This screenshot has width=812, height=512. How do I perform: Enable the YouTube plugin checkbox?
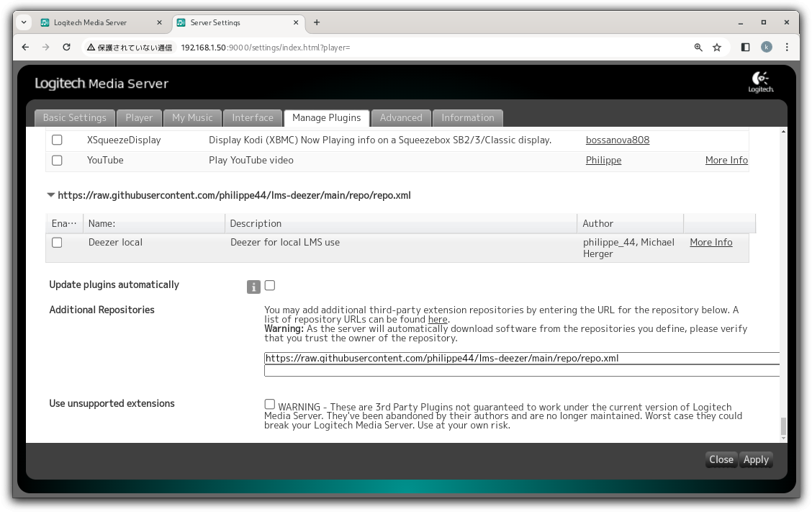coord(57,160)
